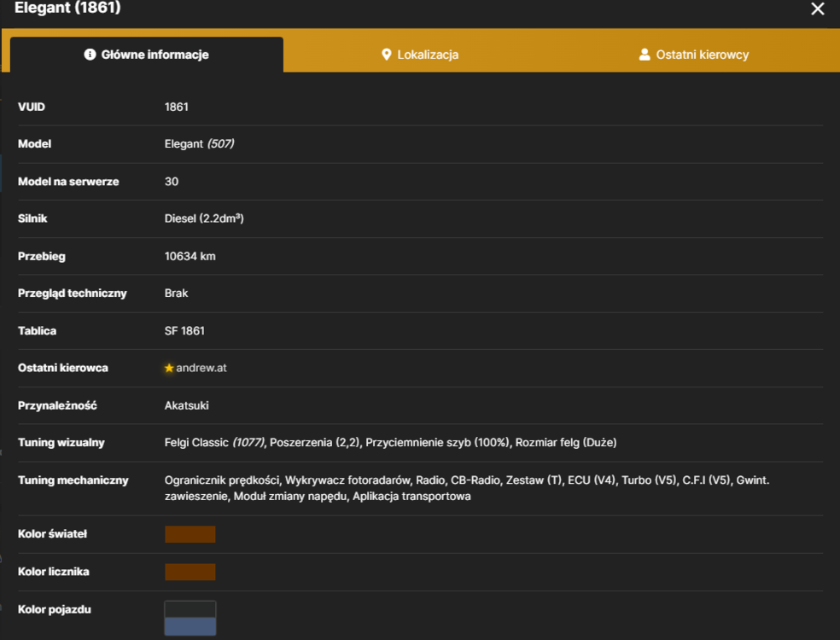Select the Model na serwerze value 30
Viewport: 840px width, 640px height.
172,182
